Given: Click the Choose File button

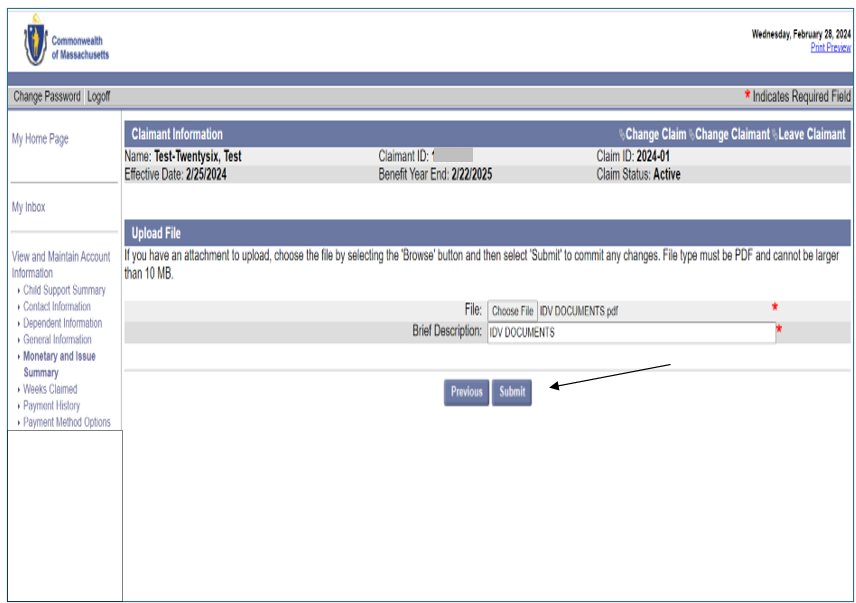Looking at the screenshot, I should point(513,311).
